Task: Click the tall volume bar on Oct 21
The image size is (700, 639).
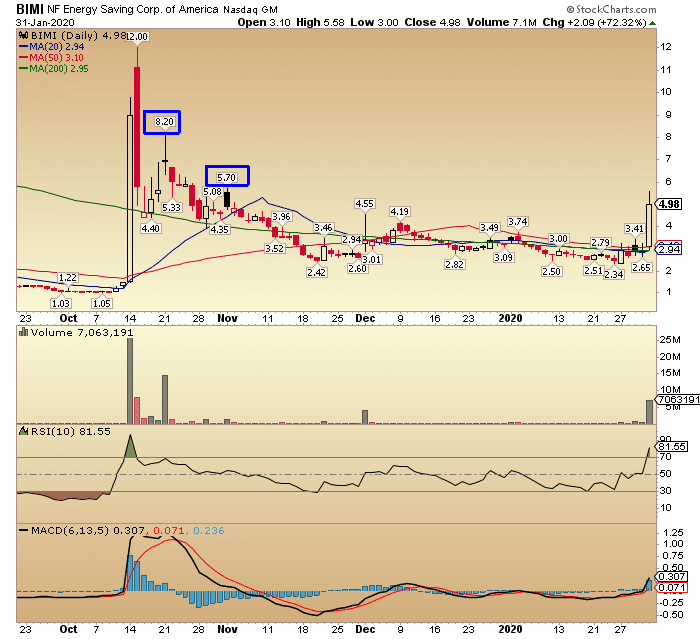Action: (x=165, y=399)
